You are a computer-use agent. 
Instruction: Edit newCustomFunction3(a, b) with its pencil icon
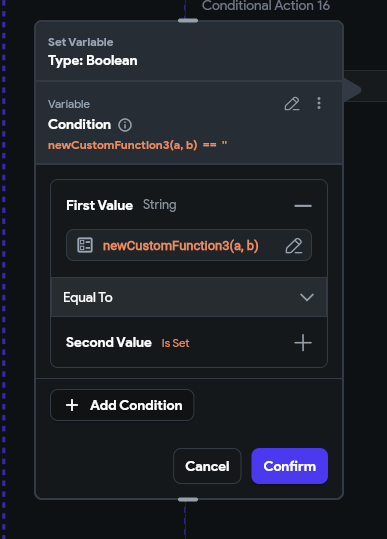[x=294, y=245]
